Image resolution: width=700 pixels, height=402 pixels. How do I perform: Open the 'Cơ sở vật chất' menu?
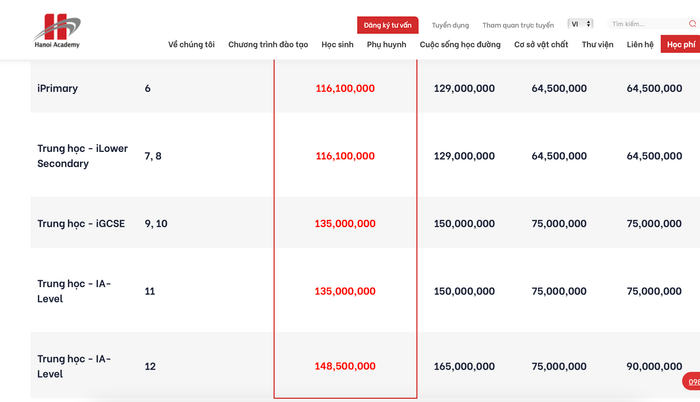541,45
